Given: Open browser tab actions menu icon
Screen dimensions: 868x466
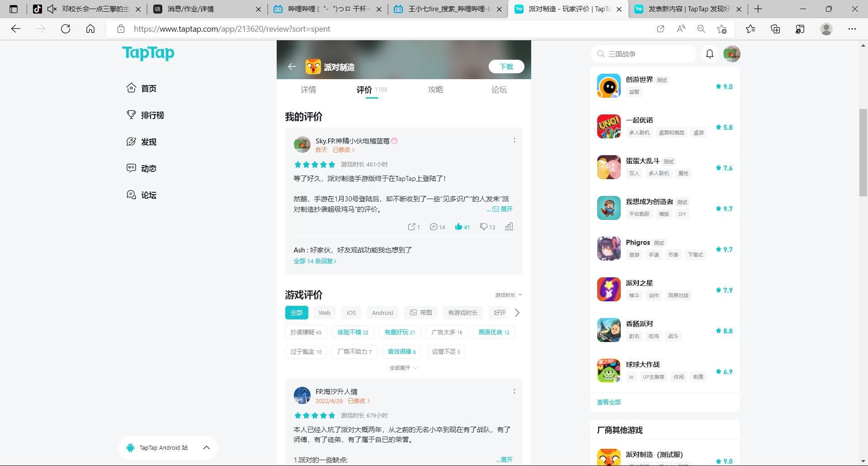Looking at the screenshot, I should tap(14, 9).
